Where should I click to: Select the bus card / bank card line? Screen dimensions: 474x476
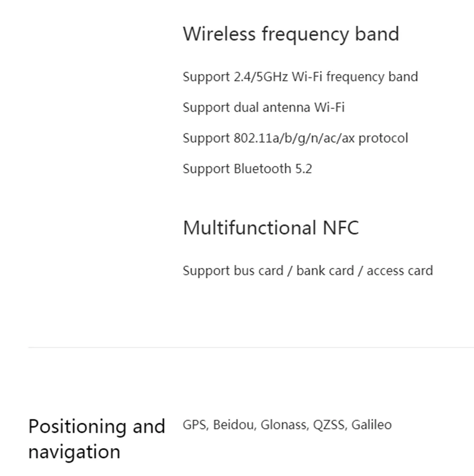click(308, 271)
